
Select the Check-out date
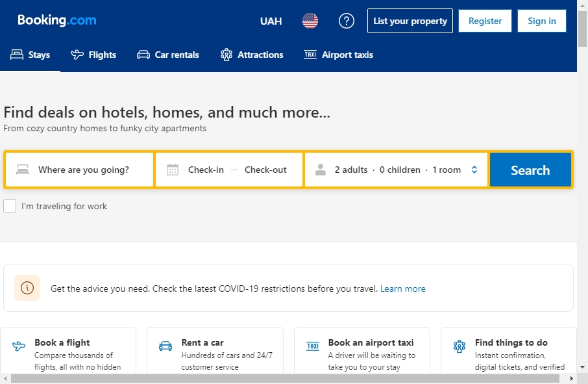265,170
